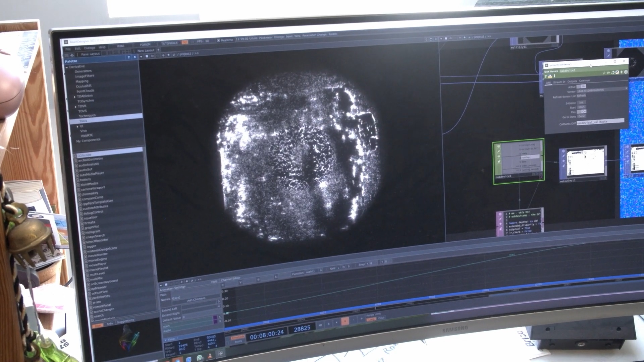644x362 pixels.
Task: Click the parameter dialog pencil edit icon
Action: click(x=604, y=73)
